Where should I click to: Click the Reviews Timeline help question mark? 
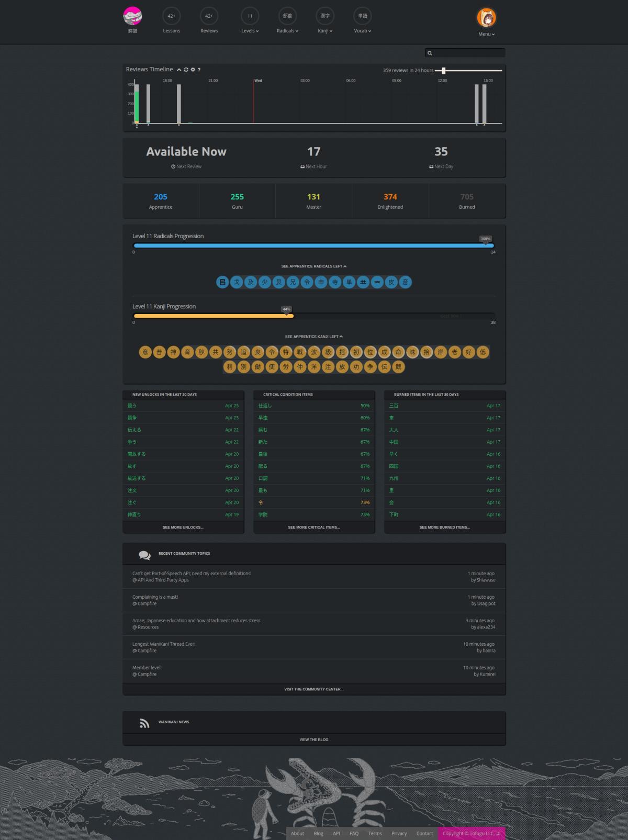[x=199, y=70]
